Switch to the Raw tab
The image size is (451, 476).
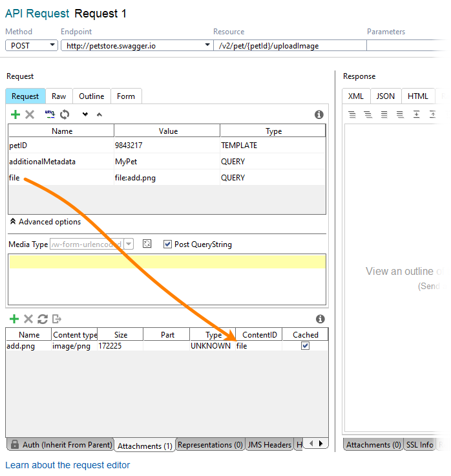(59, 96)
